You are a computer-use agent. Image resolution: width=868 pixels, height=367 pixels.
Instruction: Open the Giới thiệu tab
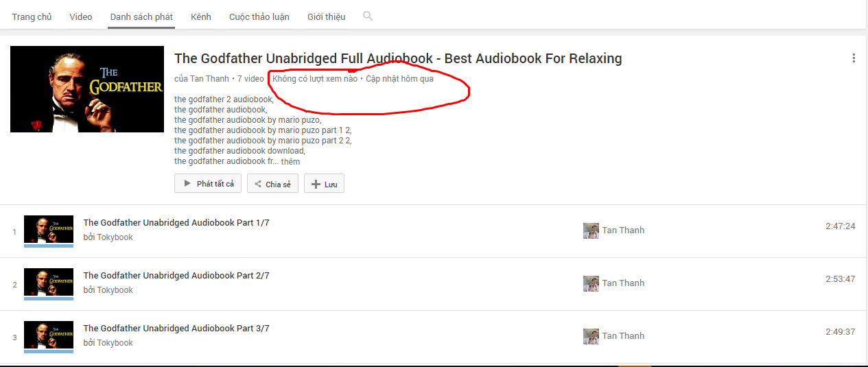pos(327,16)
